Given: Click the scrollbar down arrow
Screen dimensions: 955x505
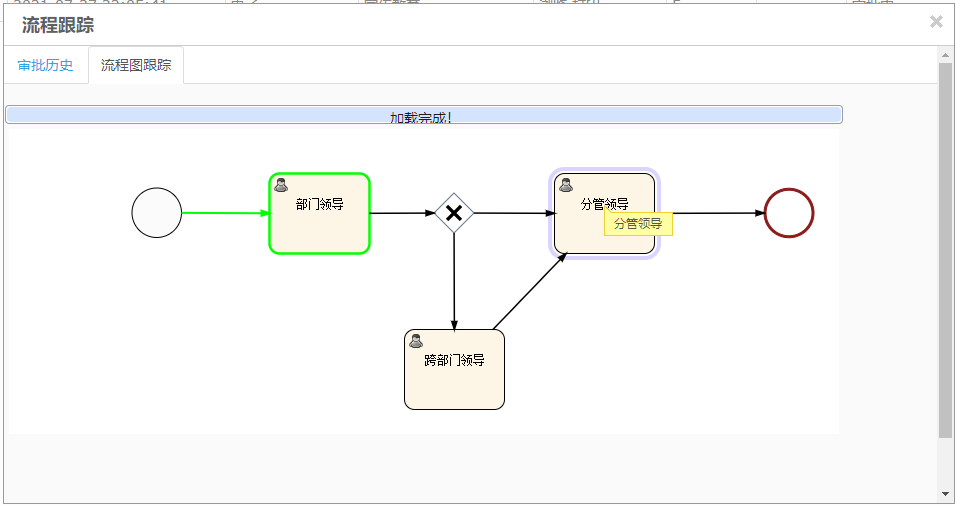Looking at the screenshot, I should point(945,494).
